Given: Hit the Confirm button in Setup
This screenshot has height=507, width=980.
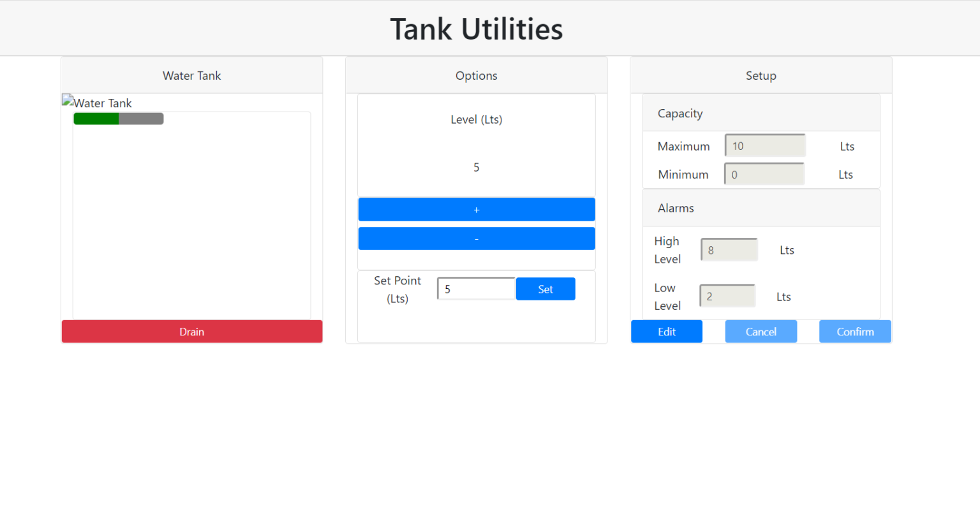Looking at the screenshot, I should tap(855, 332).
